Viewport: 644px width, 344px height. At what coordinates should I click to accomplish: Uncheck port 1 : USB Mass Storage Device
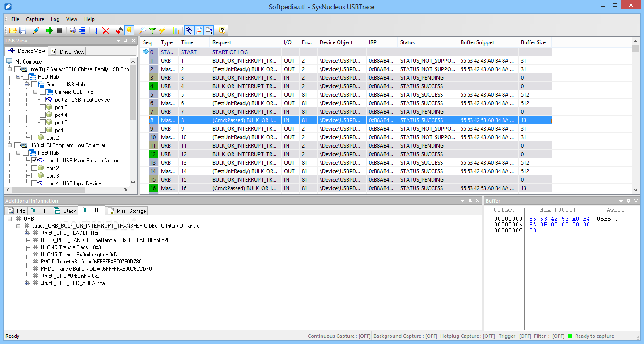34,161
